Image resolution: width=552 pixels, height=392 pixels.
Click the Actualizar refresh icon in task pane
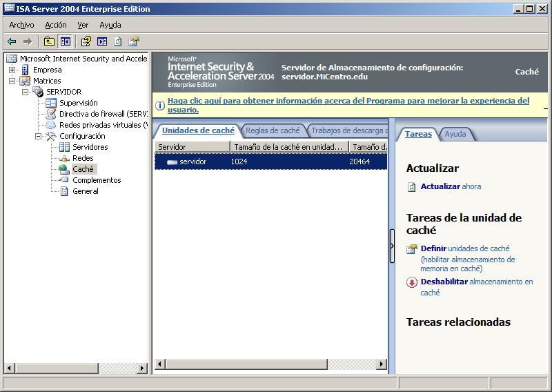(x=412, y=187)
